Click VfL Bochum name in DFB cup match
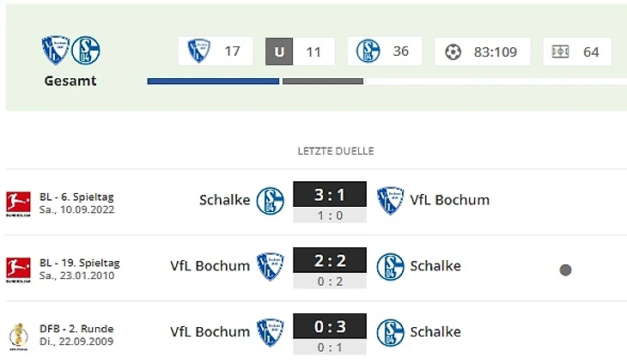The width and height of the screenshot is (627, 364). [210, 332]
